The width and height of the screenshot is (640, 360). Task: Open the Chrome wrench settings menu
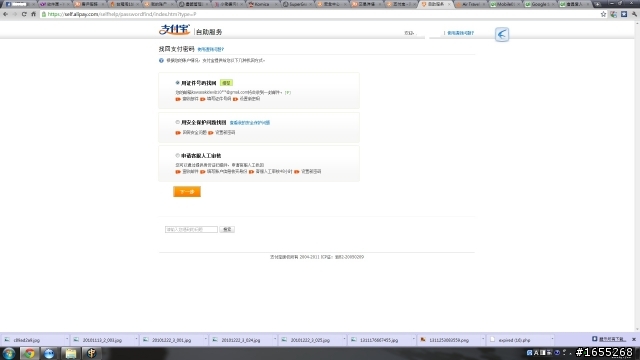[634, 14]
